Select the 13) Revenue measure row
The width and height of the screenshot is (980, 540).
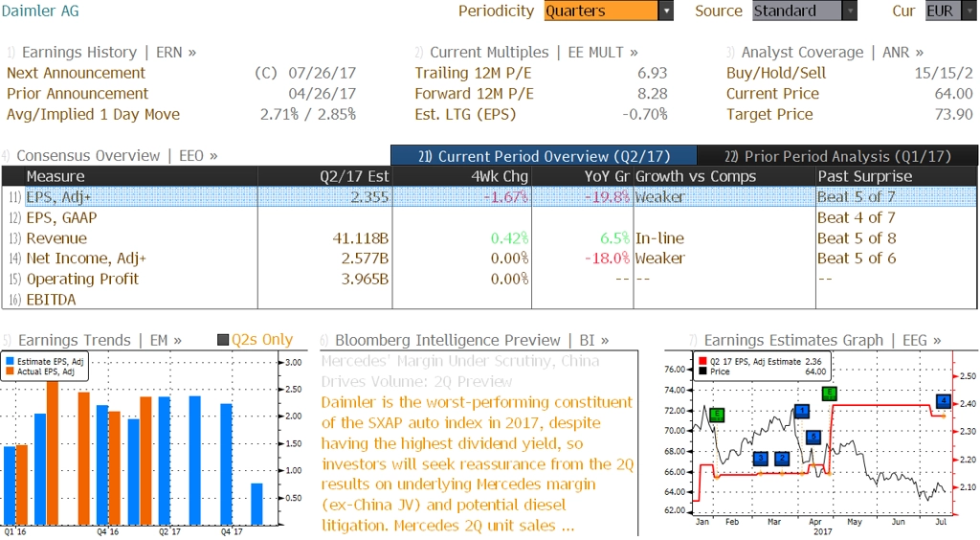click(489, 238)
